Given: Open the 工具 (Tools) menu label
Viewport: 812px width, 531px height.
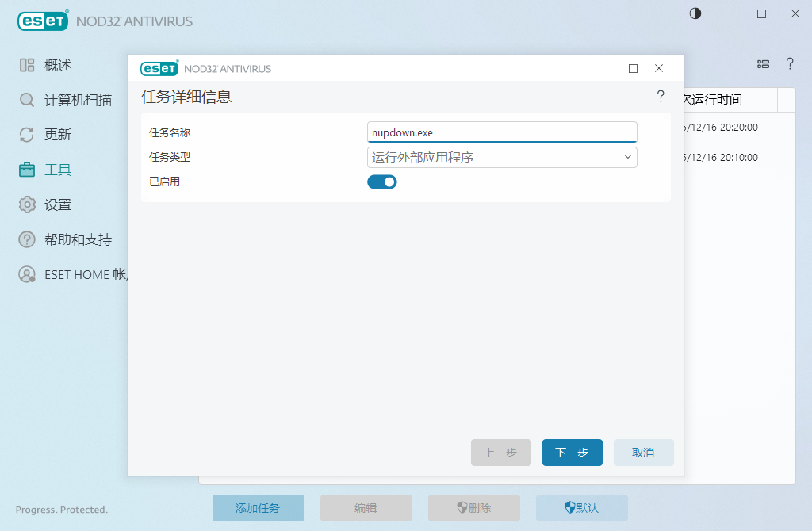Looking at the screenshot, I should coord(58,170).
